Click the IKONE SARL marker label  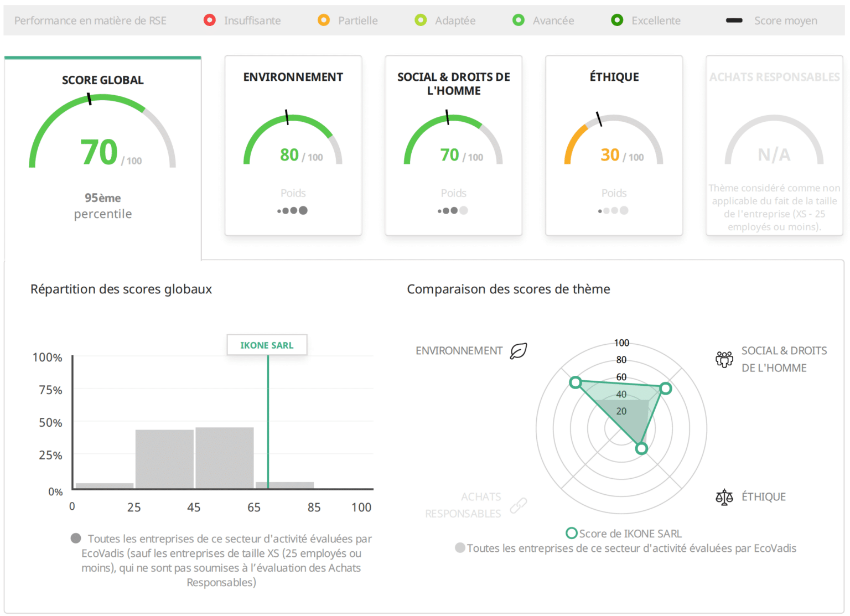tap(267, 345)
